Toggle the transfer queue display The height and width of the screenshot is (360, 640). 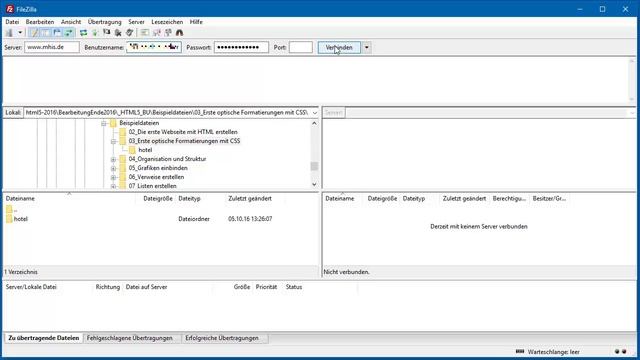(69, 33)
